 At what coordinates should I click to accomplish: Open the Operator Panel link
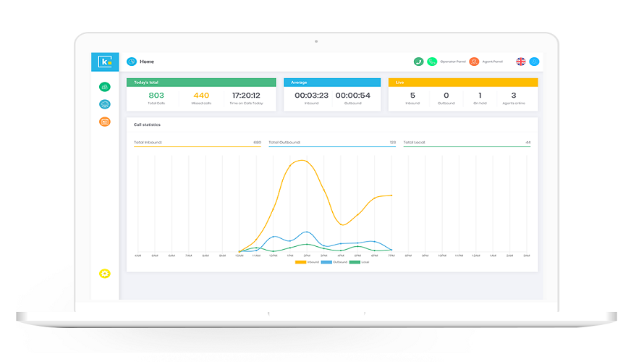tap(453, 62)
